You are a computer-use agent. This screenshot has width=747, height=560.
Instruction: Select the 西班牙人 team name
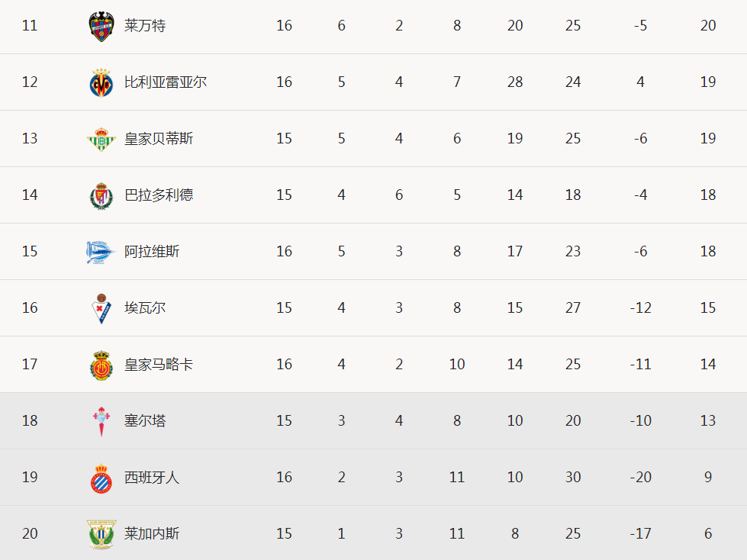(x=152, y=478)
